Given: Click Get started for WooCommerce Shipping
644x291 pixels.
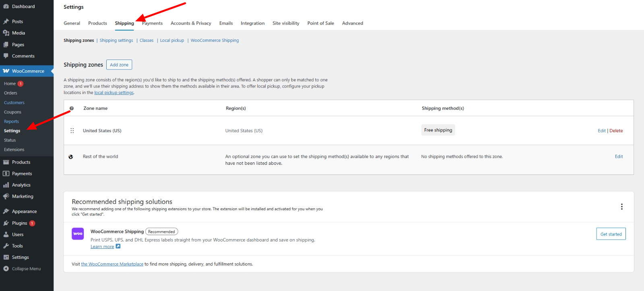Looking at the screenshot, I should 611,234.
